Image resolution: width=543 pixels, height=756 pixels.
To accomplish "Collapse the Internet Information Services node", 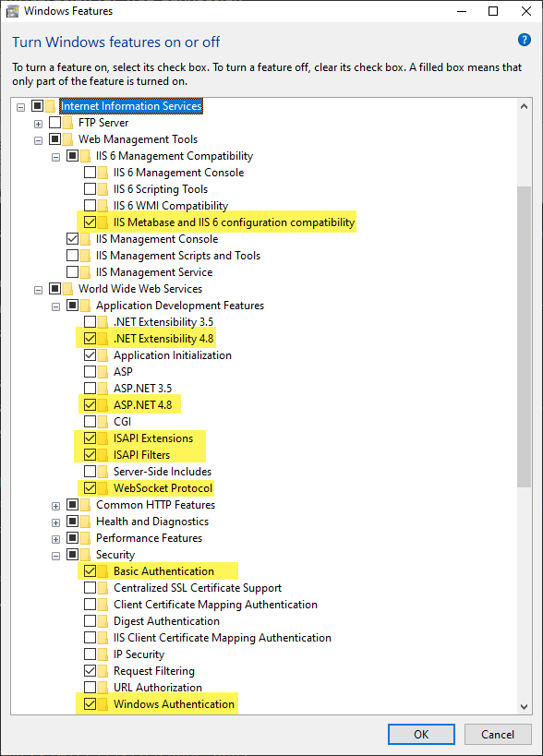I will (x=20, y=107).
